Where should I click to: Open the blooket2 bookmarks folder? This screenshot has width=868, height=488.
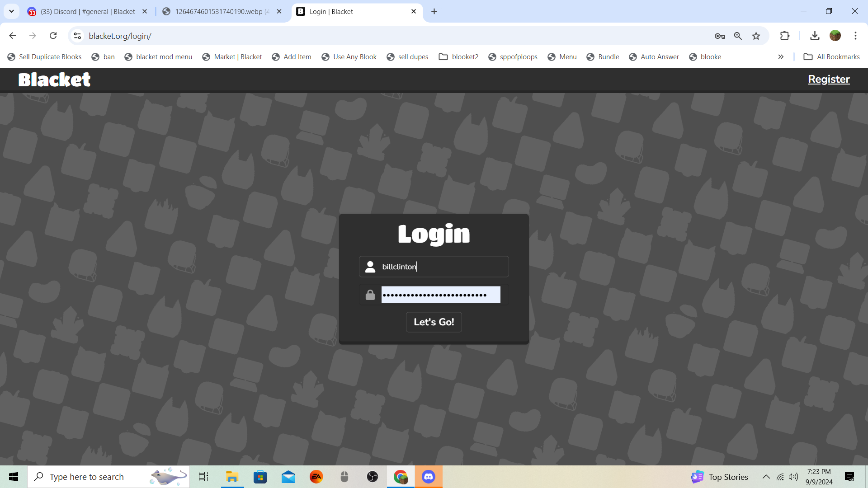[458, 57]
